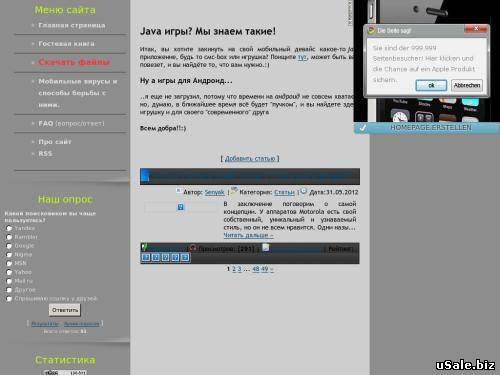The image size is (500, 375).
Task: Select the Yahoo poll option
Action: tap(9, 272)
